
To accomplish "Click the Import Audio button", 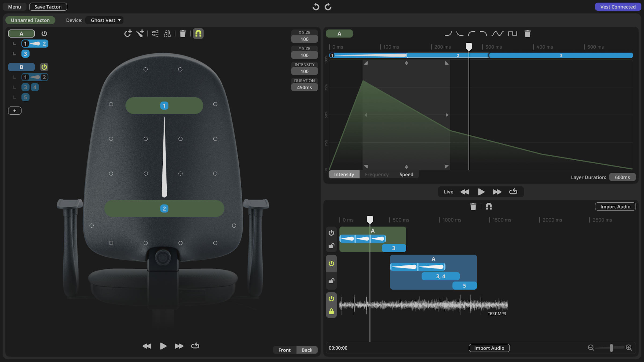I will pos(615,206).
